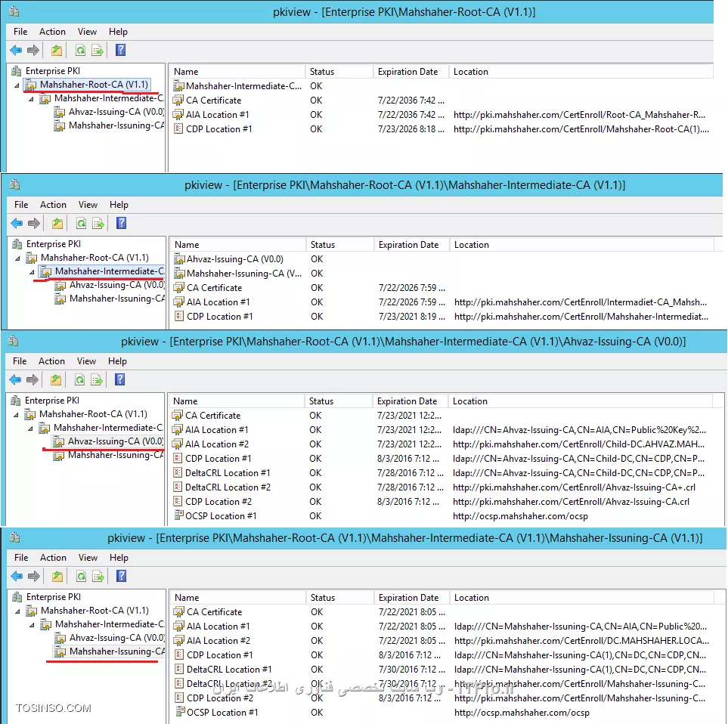Viewport: 728px width, 724px height.
Task: Collapse Mahshaher-Intermediate node in Intermediate-CA window tree
Action: click(x=32, y=272)
